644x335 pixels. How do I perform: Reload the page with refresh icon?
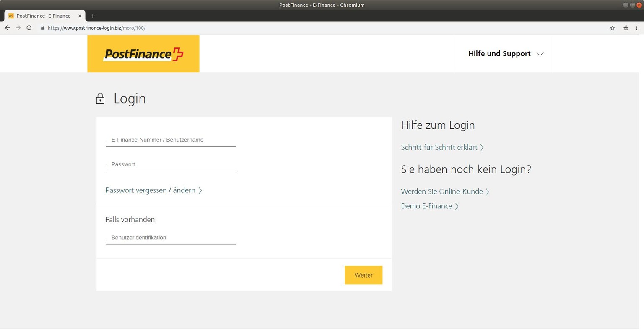click(29, 28)
